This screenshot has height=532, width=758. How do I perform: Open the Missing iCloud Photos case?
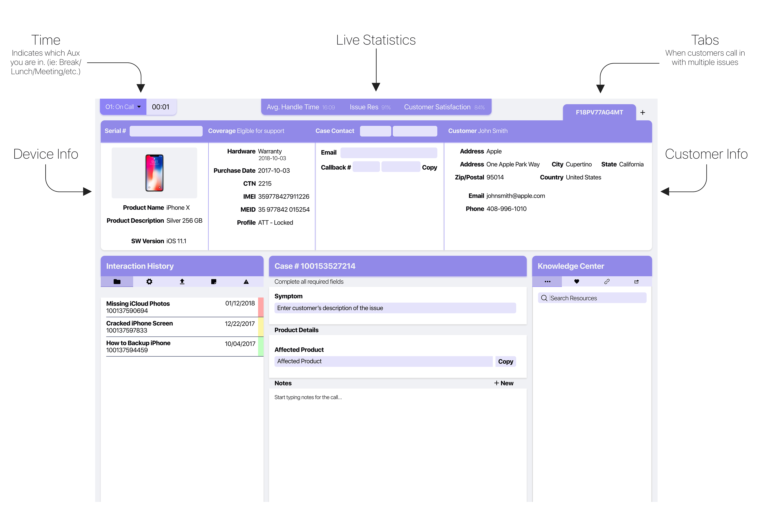[138, 304]
